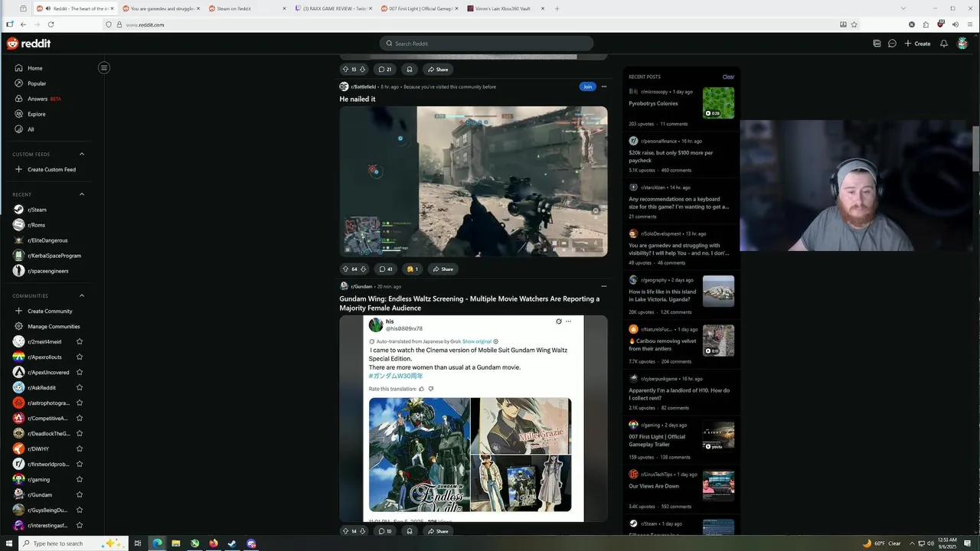Screen dimensions: 980x551
Task: Open overflow menu of the r/Battlefield post
Action: tap(603, 86)
